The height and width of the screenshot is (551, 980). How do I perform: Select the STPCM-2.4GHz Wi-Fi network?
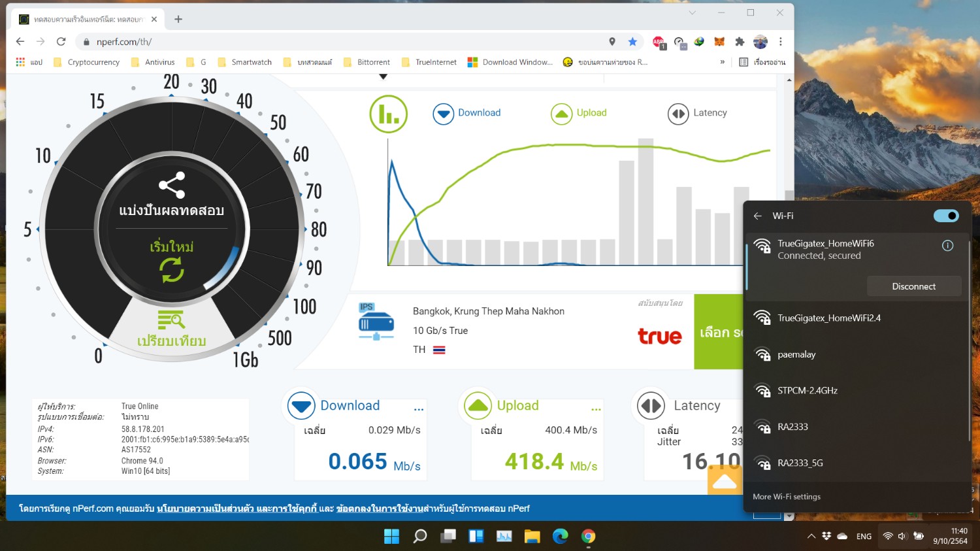point(857,391)
